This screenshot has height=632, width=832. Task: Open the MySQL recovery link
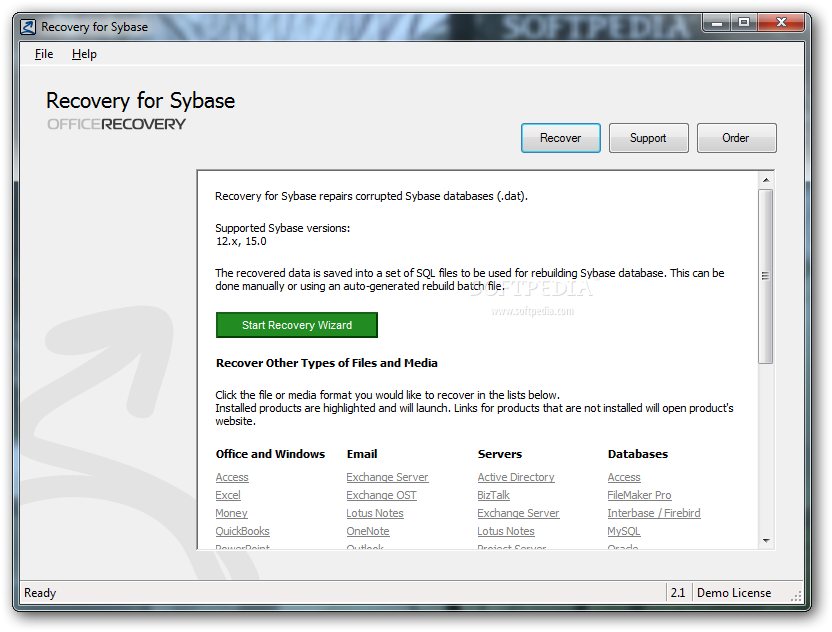pyautogui.click(x=624, y=531)
